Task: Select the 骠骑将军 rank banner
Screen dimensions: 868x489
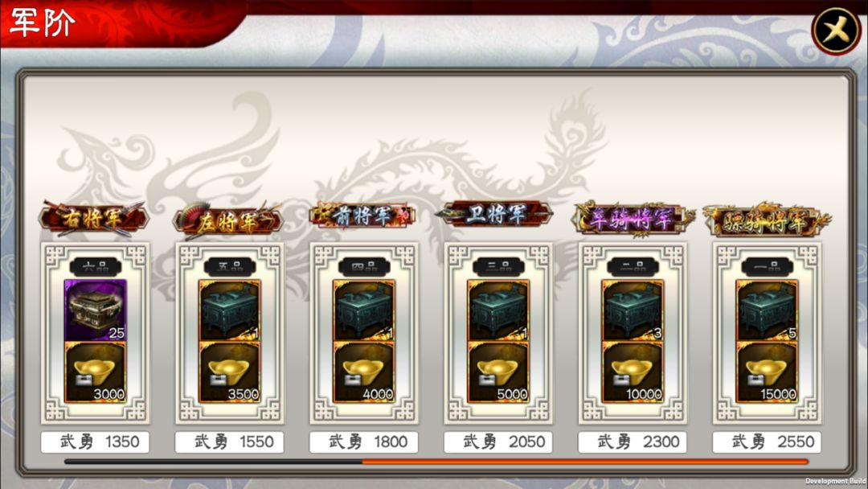Action: coord(767,220)
